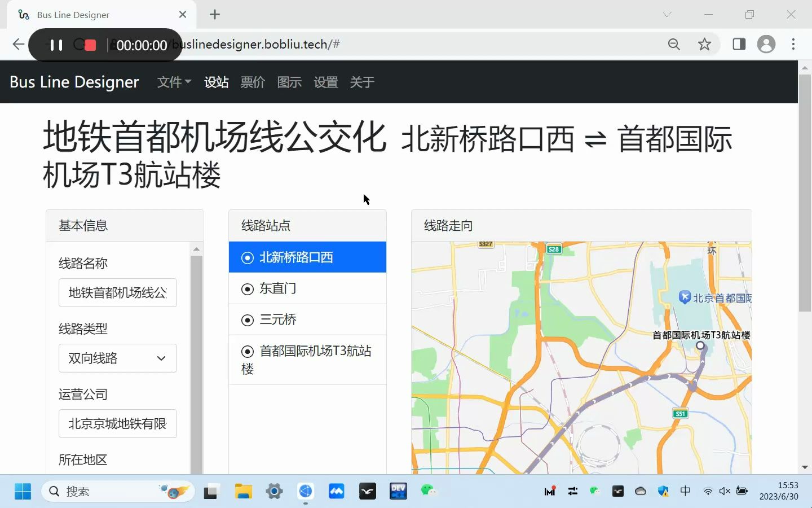The width and height of the screenshot is (812, 508).
Task: Click the 线路站点 panel header
Action: point(307,225)
